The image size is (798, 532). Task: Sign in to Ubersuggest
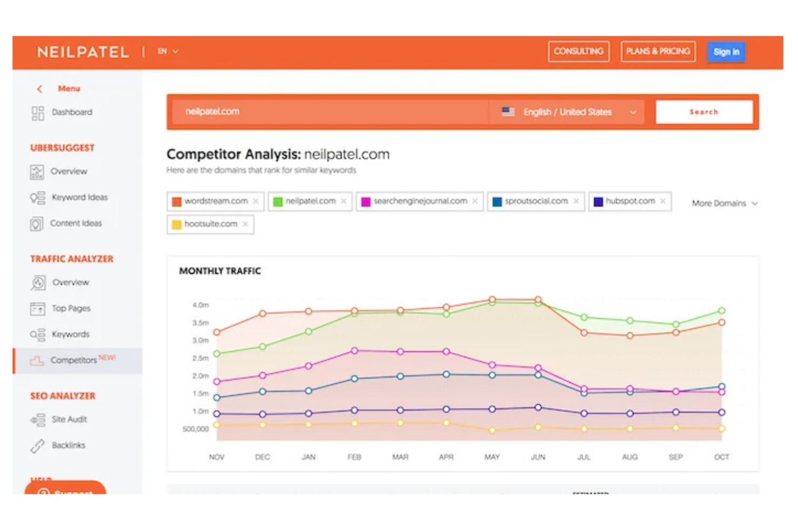pos(726,52)
